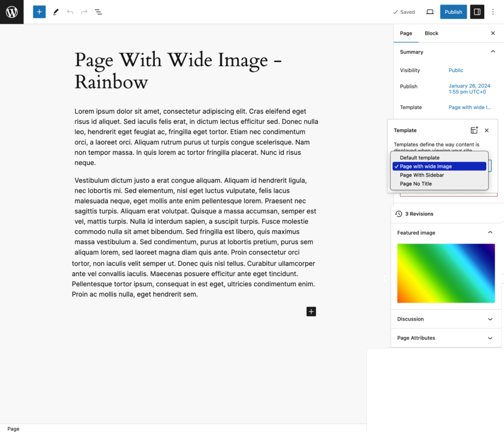Image resolution: width=504 pixels, height=432 pixels.
Task: Open the Options three-dot menu
Action: [x=493, y=12]
